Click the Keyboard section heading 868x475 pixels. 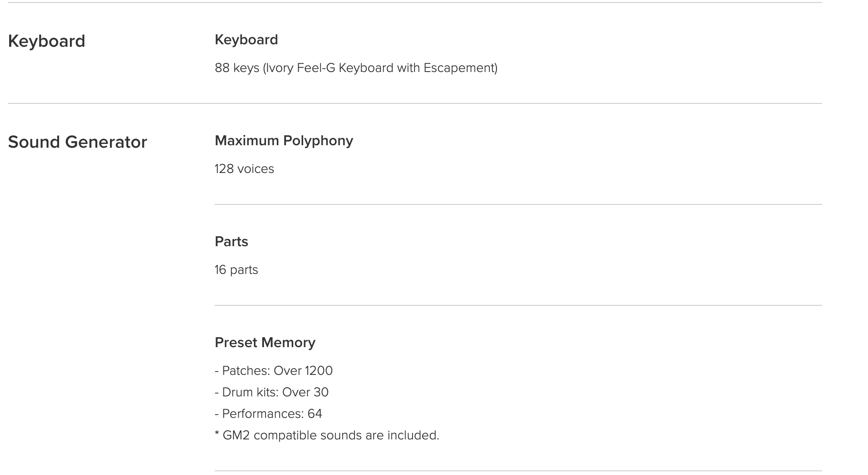46,41
